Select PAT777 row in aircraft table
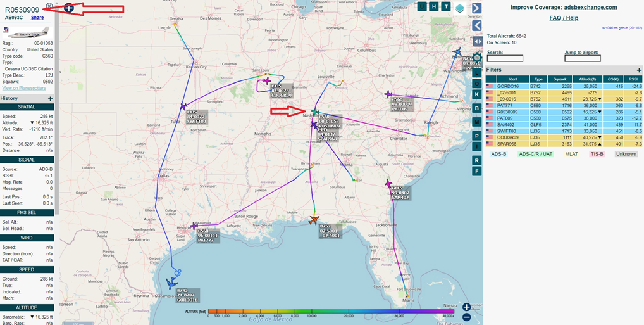The height and width of the screenshot is (325, 644). point(564,106)
